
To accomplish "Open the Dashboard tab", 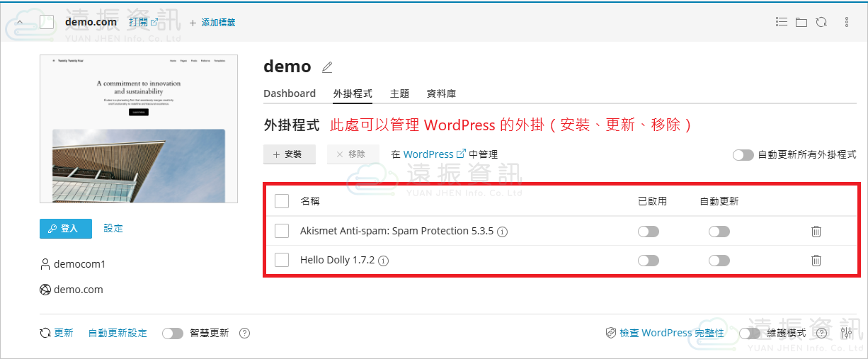I will tap(290, 93).
